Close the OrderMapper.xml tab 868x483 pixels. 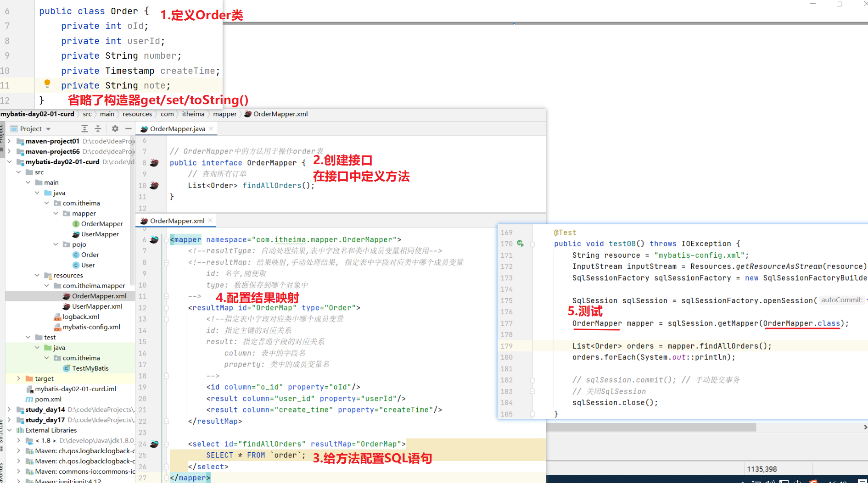(210, 221)
